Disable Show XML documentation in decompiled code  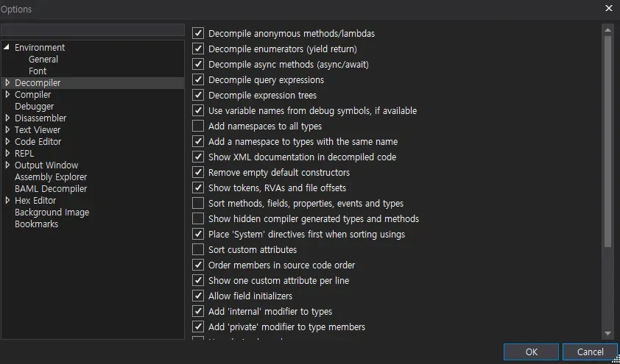(x=198, y=157)
